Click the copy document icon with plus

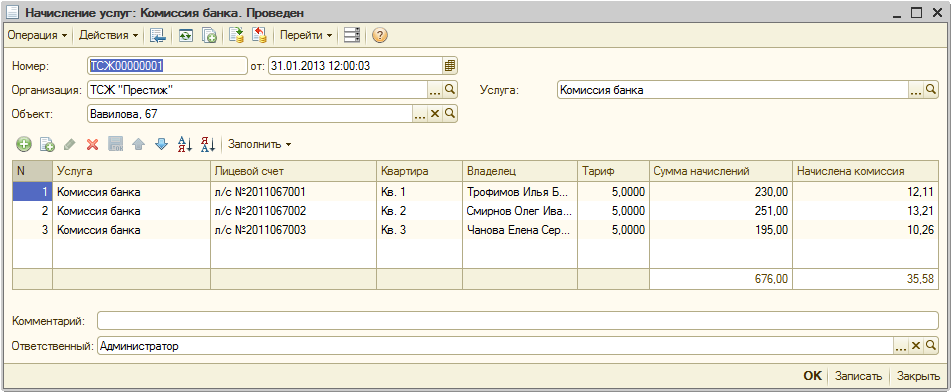click(x=209, y=36)
